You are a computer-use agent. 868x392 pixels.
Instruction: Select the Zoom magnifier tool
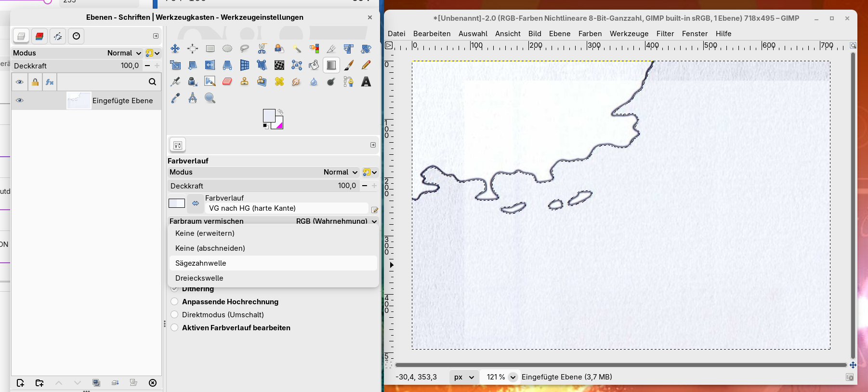210,98
